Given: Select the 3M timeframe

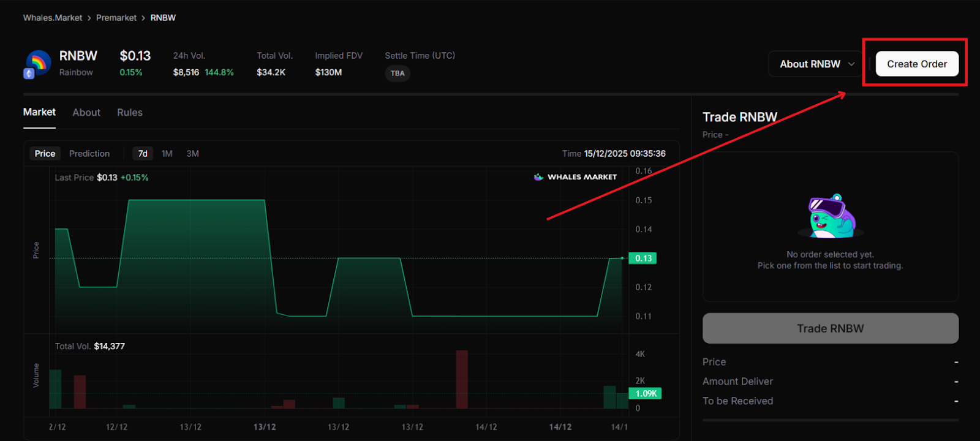Looking at the screenshot, I should point(192,154).
